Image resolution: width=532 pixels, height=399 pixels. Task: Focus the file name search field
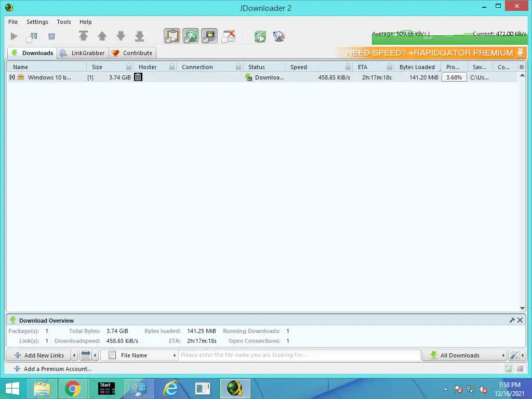[x=300, y=355]
